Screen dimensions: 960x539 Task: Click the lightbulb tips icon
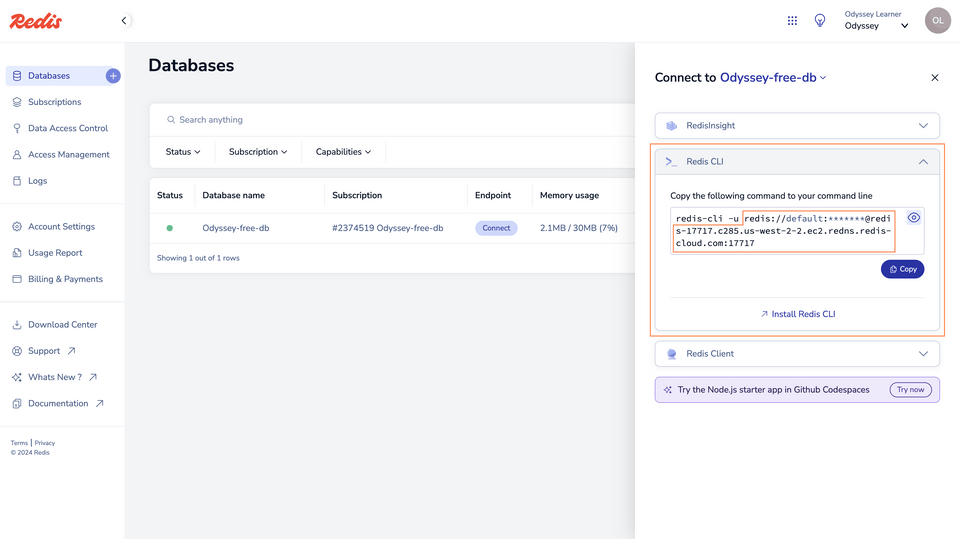coord(820,21)
